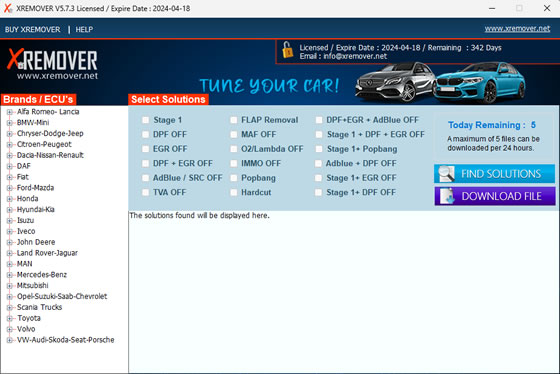Image resolution: width=560 pixels, height=374 pixels.
Task: Expand the BMW-Mini tree node
Action: point(10,123)
